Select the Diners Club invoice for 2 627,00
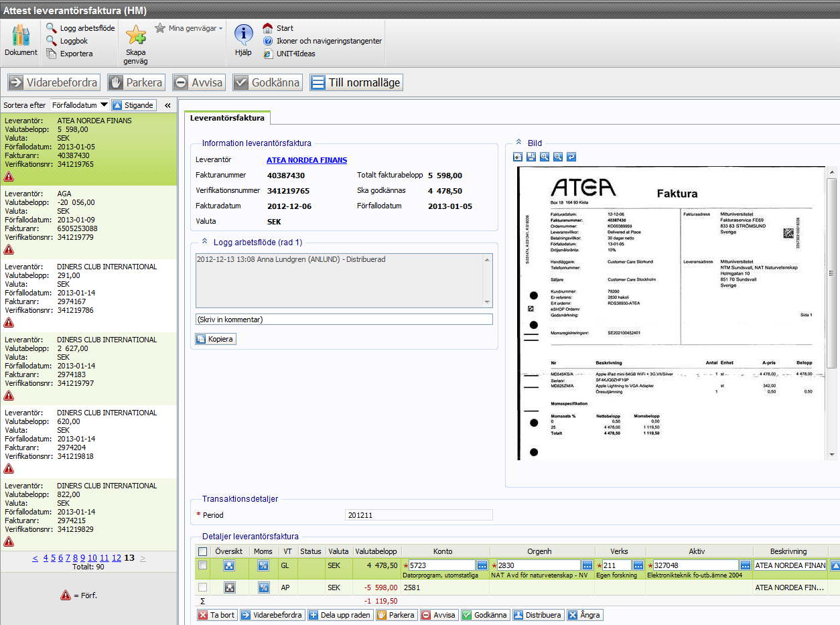Viewport: 840px width, 625px height. (88, 368)
